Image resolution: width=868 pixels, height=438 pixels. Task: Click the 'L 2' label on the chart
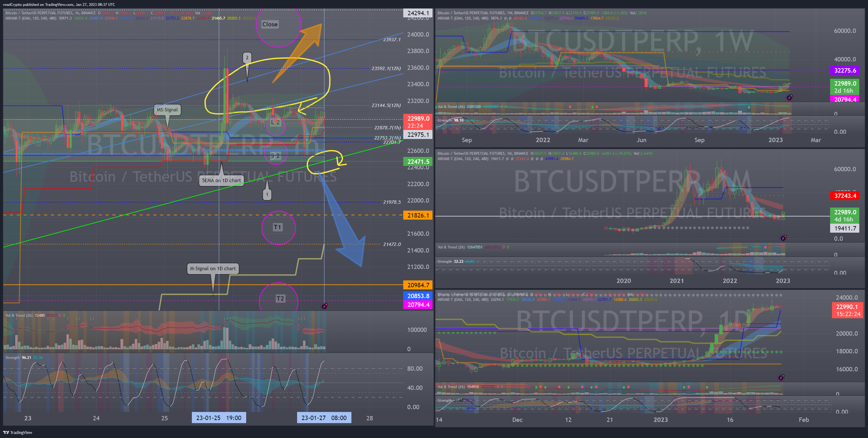point(276,123)
